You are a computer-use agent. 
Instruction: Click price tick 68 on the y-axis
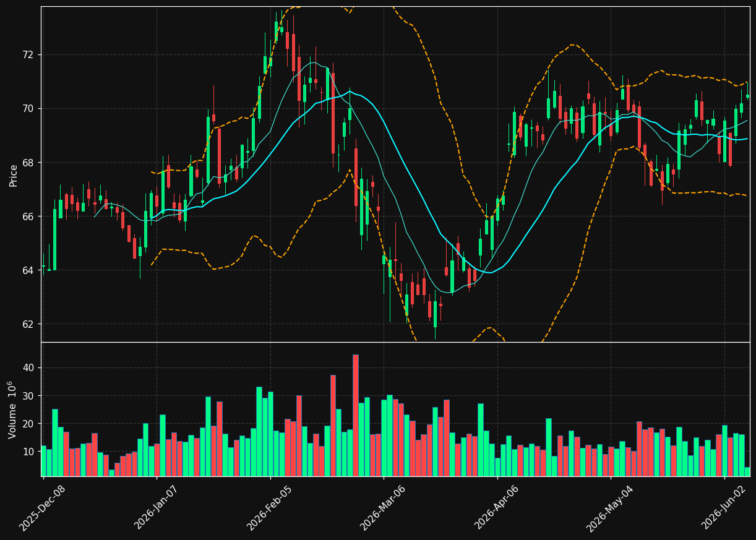pyautogui.click(x=28, y=162)
